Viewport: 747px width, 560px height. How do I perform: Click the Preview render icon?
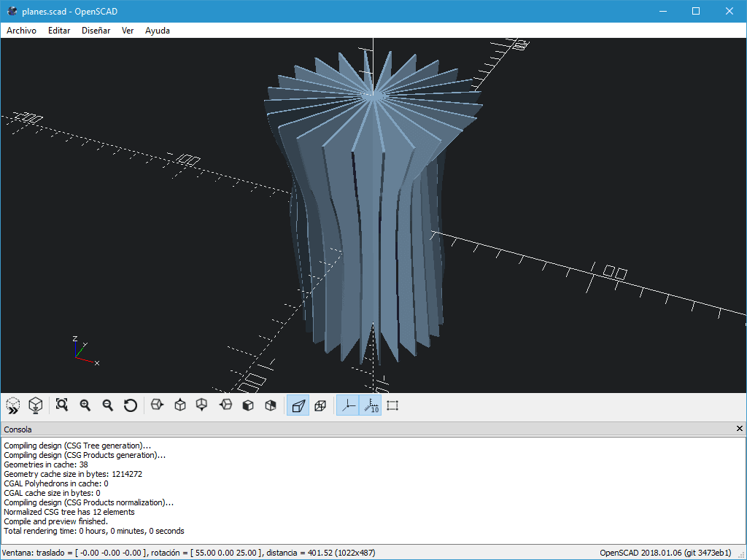(x=13, y=405)
